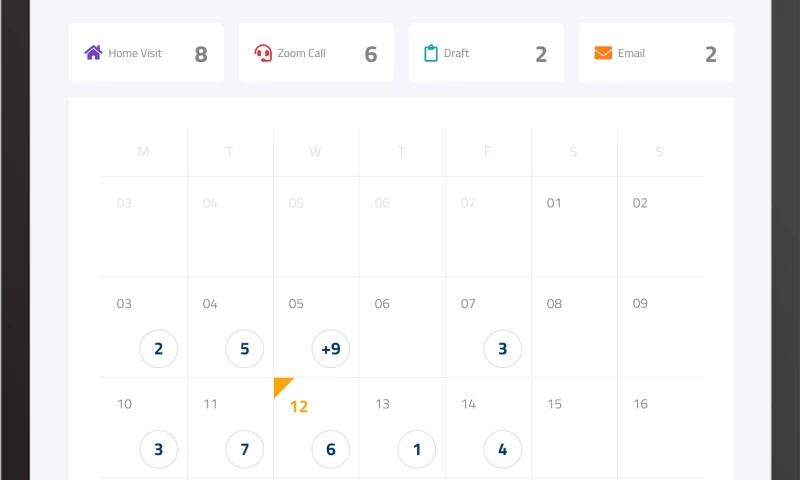Select the count 6 on Zoom Call
Viewport: 800px width, 480px height.
tap(371, 54)
